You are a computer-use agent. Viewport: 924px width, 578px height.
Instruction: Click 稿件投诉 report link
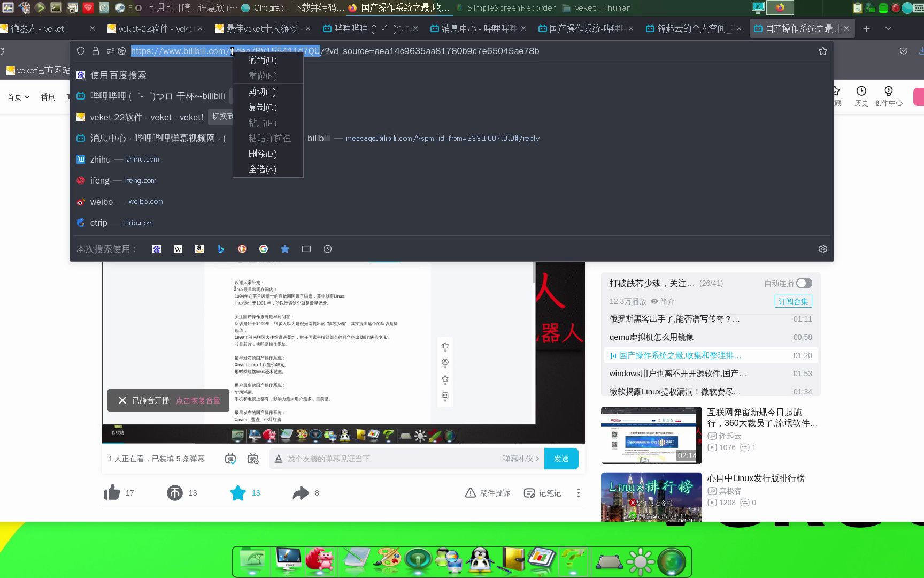(487, 493)
